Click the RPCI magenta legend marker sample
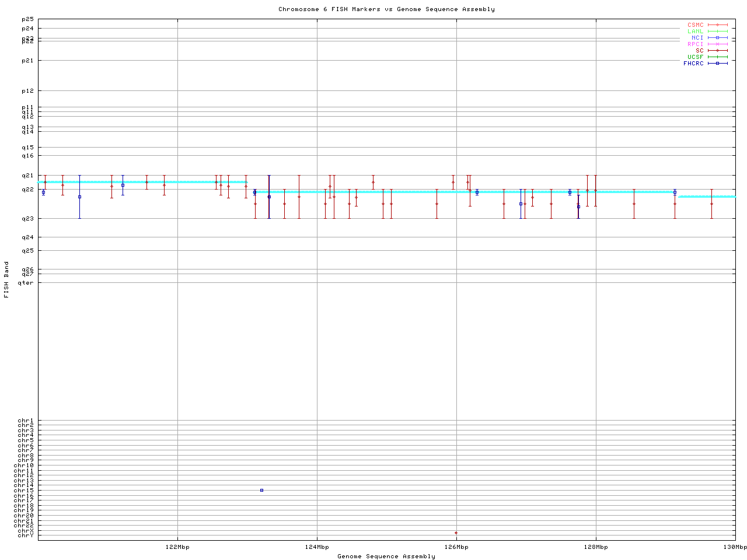The height and width of the screenshot is (560, 747). (x=717, y=44)
